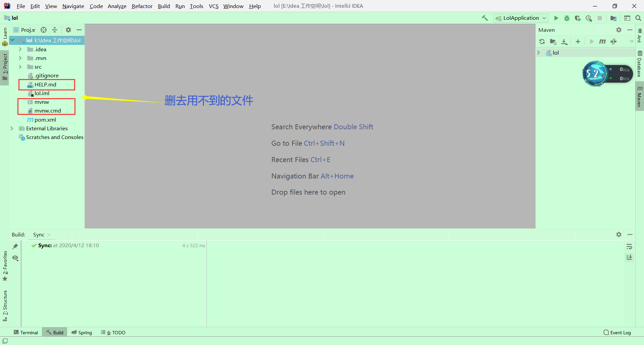
Task: Open the Learn side tab
Action: tap(5, 37)
